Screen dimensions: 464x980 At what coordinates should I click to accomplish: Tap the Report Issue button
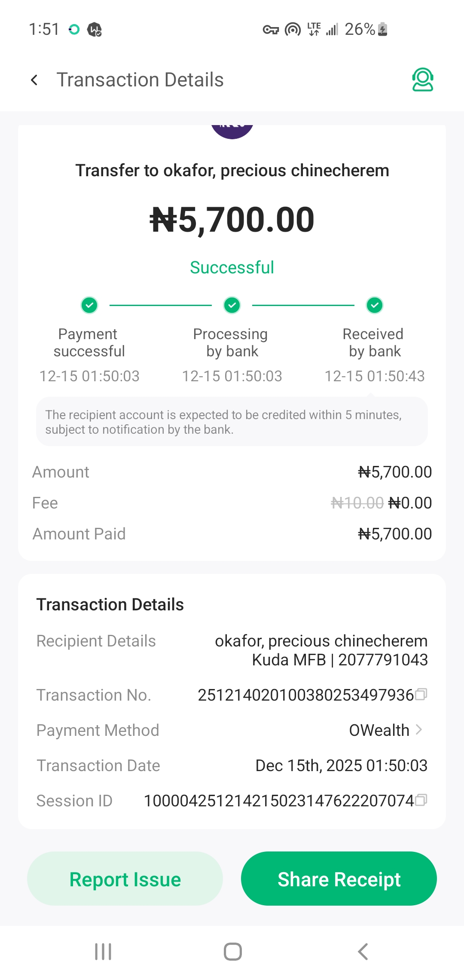click(125, 879)
